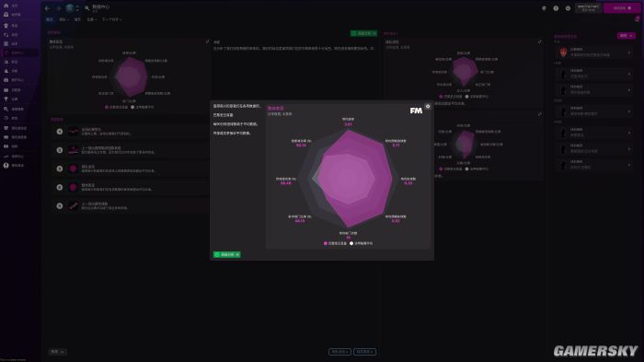The image size is (644, 362).
Task: Click the round icon right of help
Action: (x=568, y=8)
